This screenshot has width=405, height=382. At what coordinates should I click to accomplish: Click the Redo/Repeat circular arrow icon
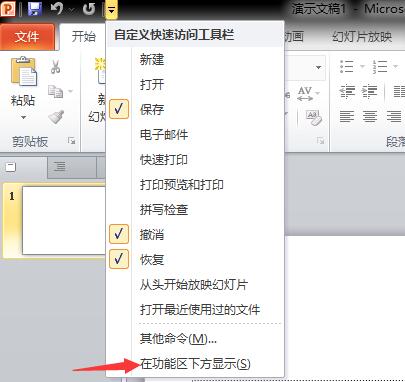89,9
